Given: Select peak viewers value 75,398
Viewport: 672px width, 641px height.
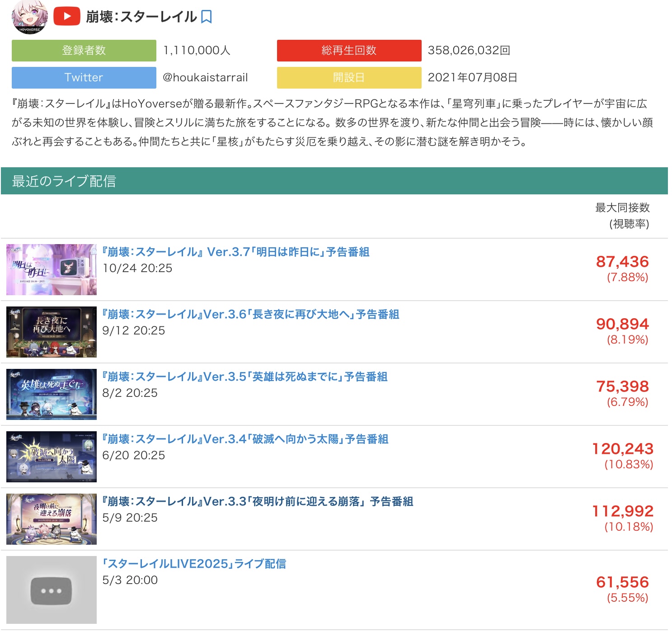Looking at the screenshot, I should [622, 386].
